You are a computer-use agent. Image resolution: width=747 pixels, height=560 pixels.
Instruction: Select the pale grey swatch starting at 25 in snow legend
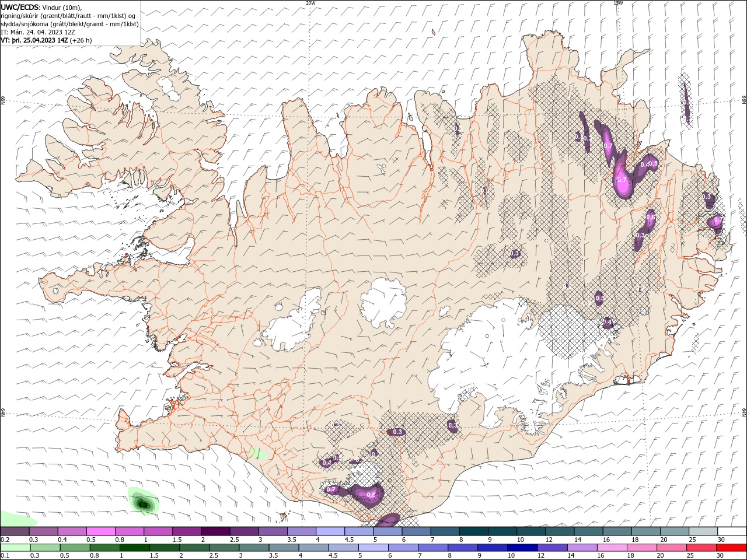704,531
